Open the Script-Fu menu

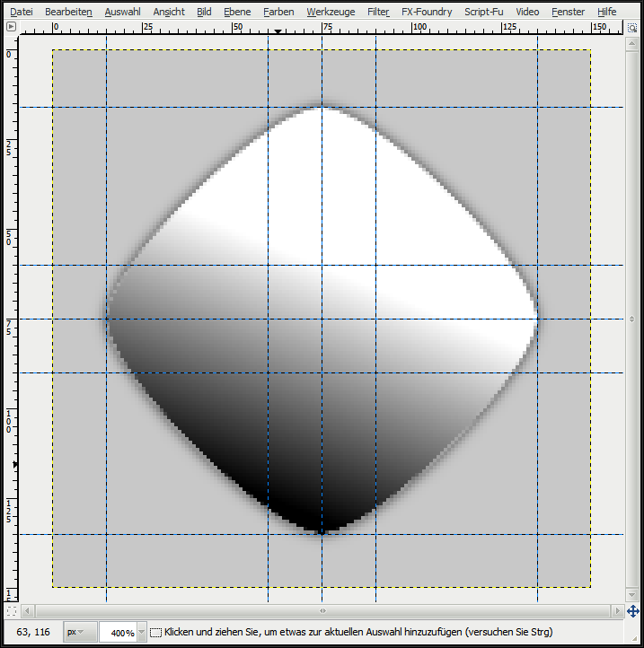coord(484,12)
